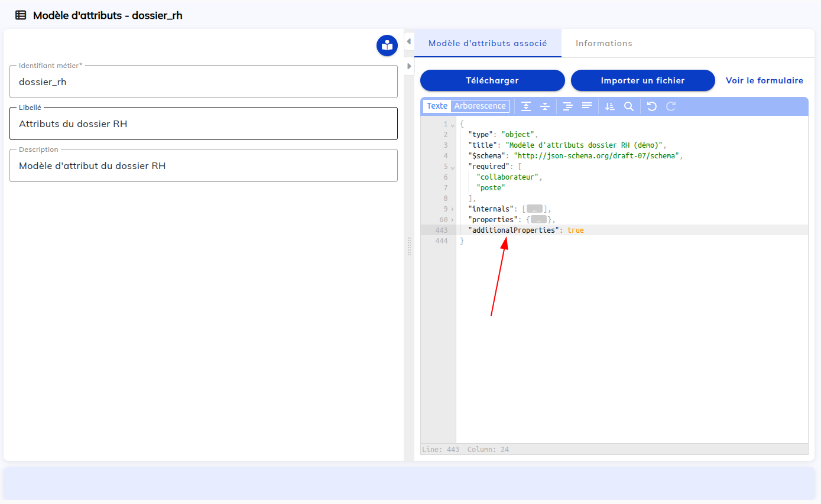Switch the editor to Texte mode

(x=437, y=106)
